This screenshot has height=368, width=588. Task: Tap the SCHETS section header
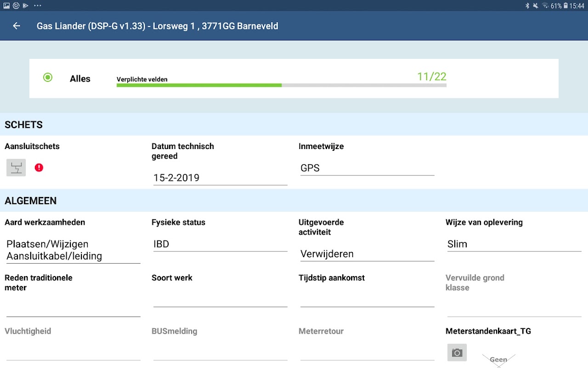294,124
